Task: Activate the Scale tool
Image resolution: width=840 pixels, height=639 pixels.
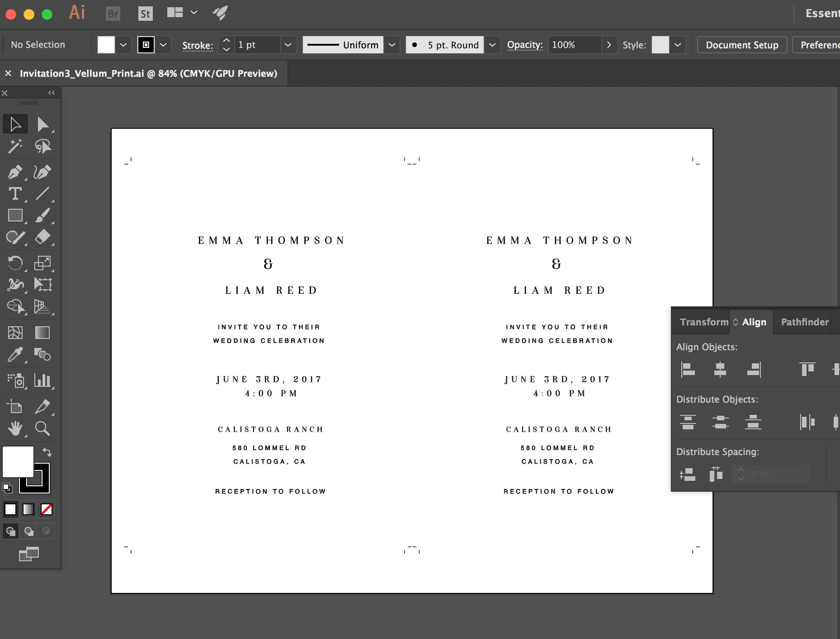Action: pyautogui.click(x=43, y=263)
